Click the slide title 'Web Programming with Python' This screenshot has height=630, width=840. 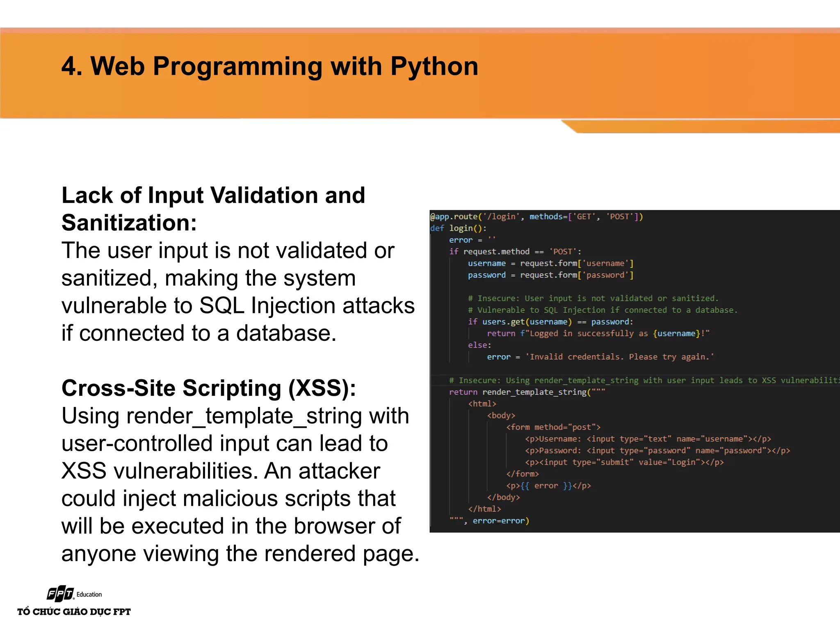tap(269, 66)
